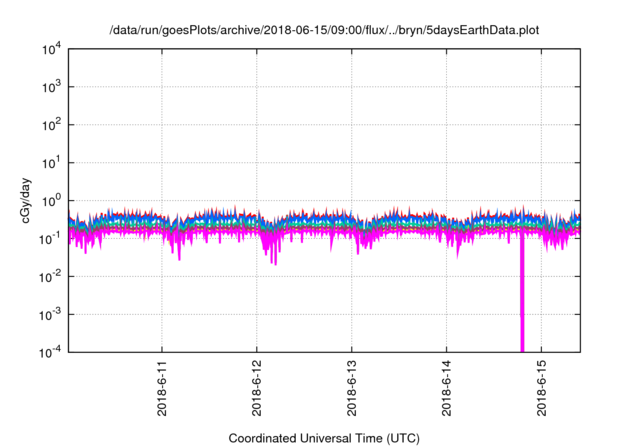The height and width of the screenshot is (448, 640).
Task: Click the Coordinated Universal Time (UTC) label
Action: [x=324, y=438]
